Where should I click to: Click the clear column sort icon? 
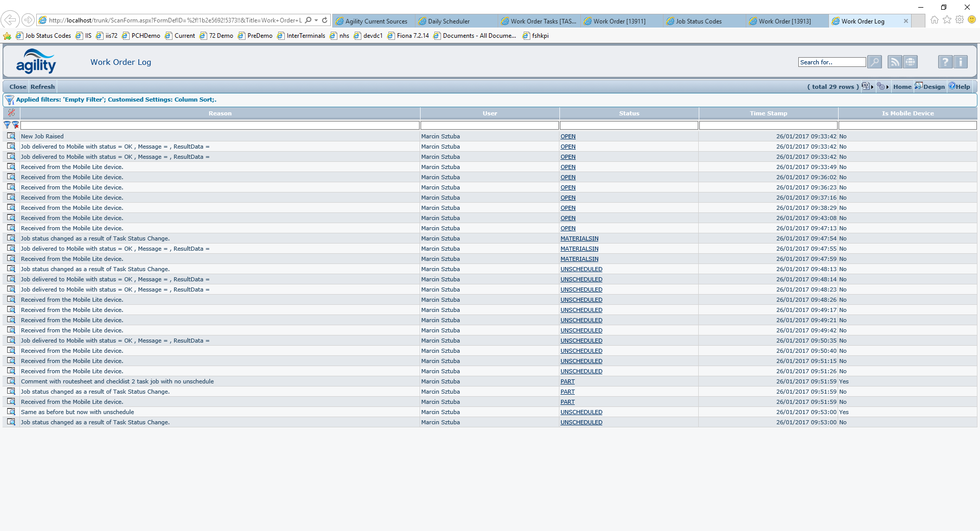(x=11, y=113)
